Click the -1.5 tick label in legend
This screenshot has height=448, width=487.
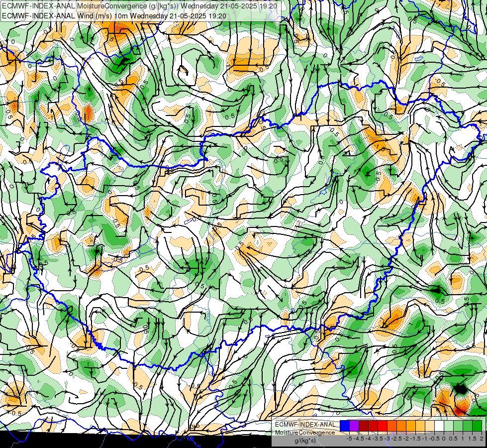pos(415,439)
